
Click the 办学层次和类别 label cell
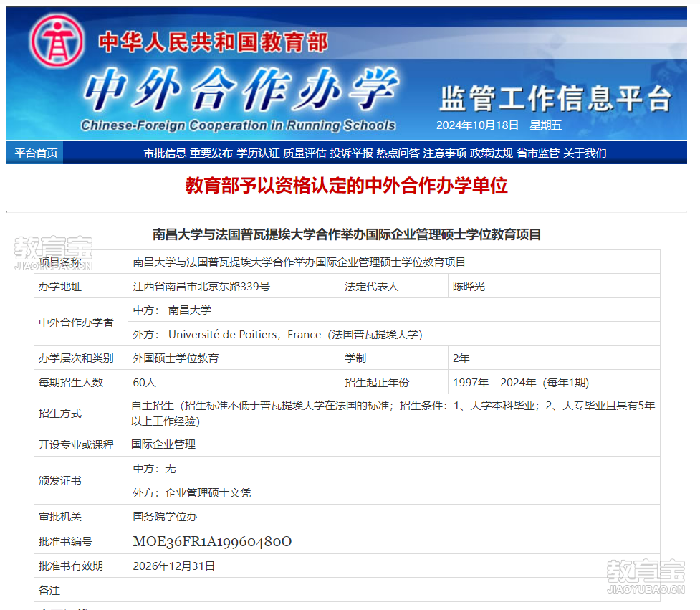coord(81,358)
